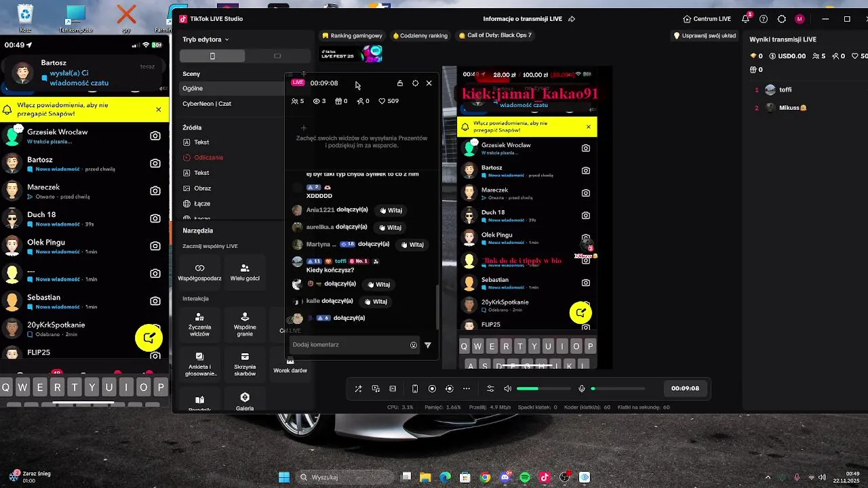Open chat panel settings gear icon

pyautogui.click(x=415, y=83)
